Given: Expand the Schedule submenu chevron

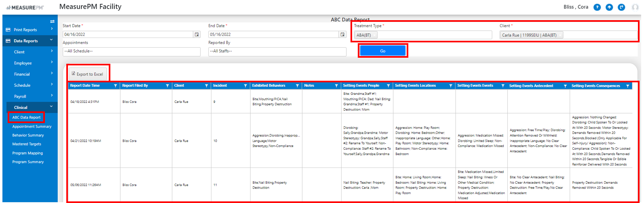Looking at the screenshot, I should (52, 84).
